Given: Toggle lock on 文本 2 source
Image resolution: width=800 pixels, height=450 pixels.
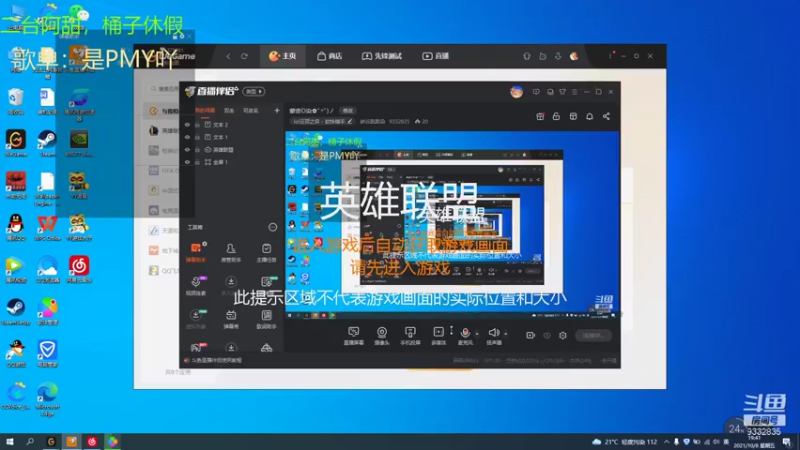Looking at the screenshot, I should (x=197, y=124).
